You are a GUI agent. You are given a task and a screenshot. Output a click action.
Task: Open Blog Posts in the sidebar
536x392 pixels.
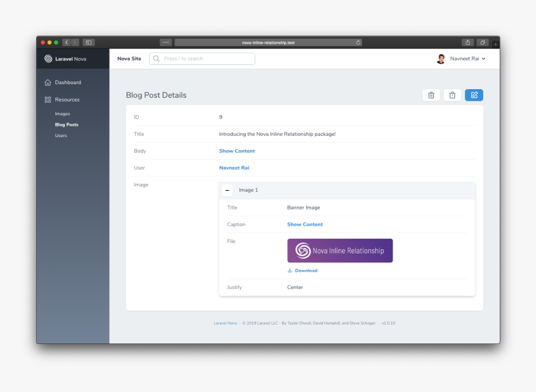[x=67, y=125]
